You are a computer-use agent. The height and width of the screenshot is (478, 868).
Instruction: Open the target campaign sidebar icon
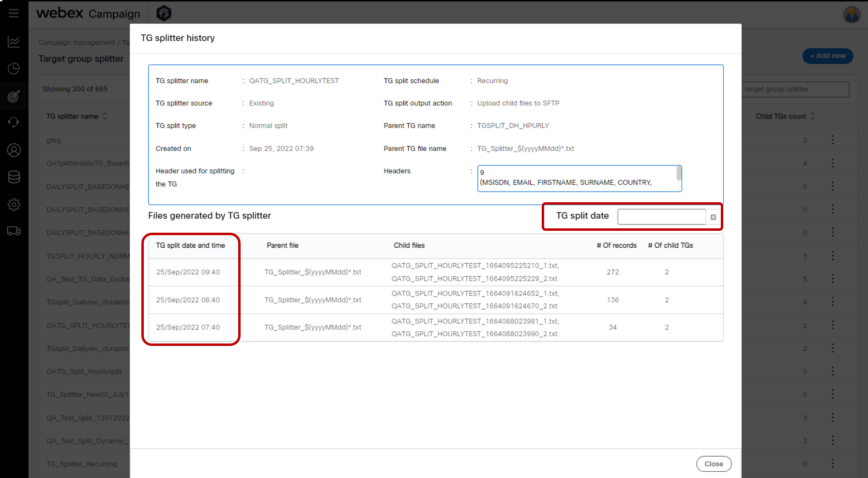(x=14, y=96)
